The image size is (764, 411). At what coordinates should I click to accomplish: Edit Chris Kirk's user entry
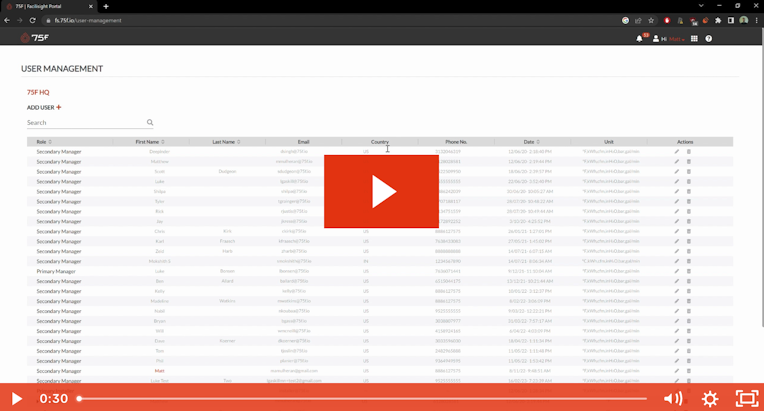(x=677, y=231)
